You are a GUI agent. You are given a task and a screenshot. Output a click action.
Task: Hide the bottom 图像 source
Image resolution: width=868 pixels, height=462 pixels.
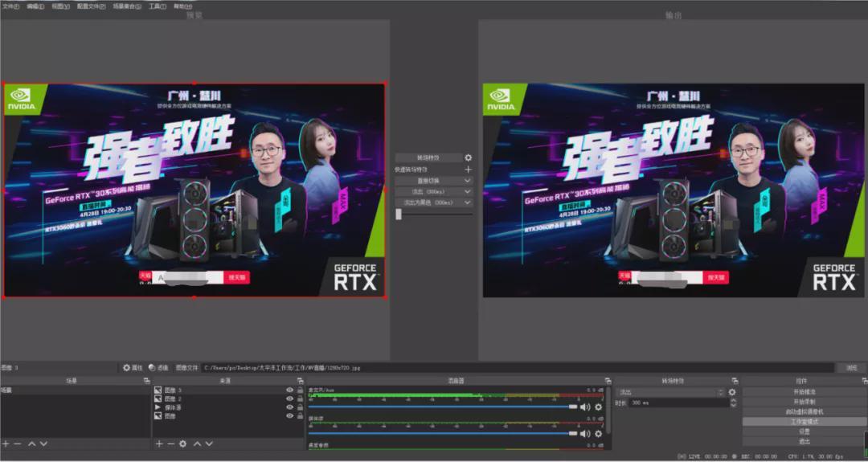tap(289, 415)
